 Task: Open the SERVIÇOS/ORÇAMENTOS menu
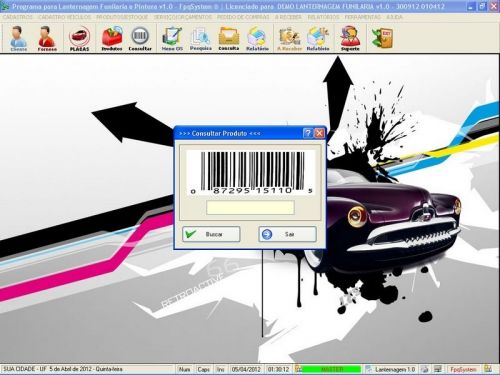click(x=183, y=17)
